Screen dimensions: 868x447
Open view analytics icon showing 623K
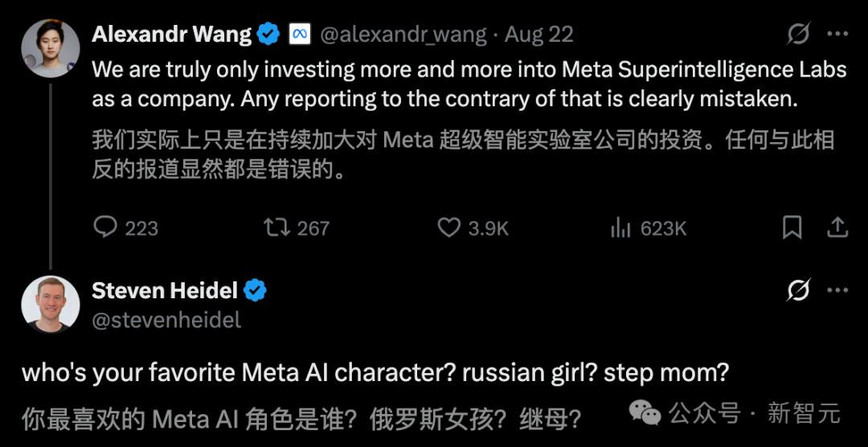[621, 228]
